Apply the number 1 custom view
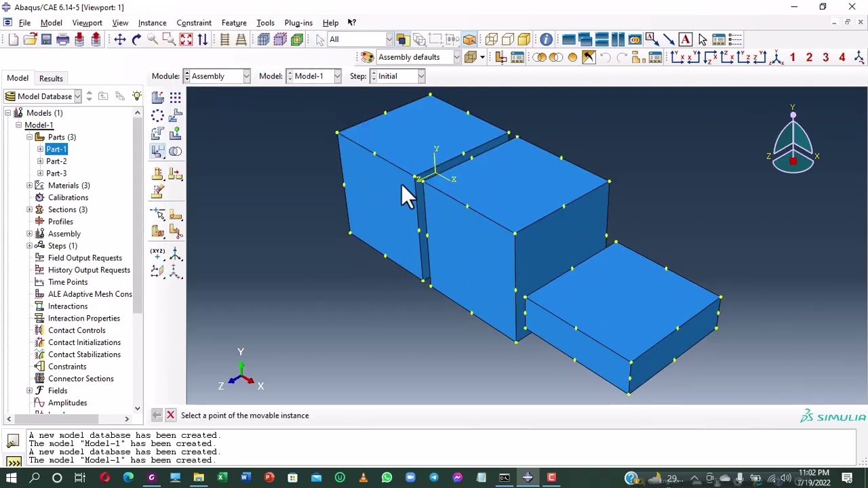The width and height of the screenshot is (868, 488). click(793, 58)
